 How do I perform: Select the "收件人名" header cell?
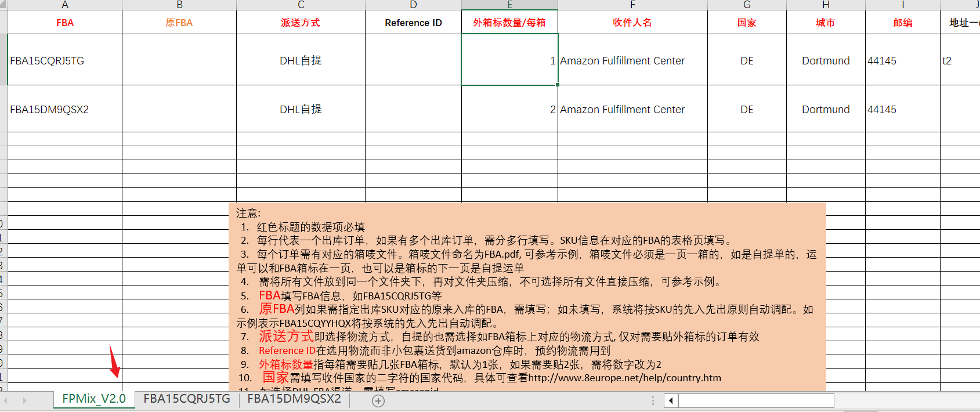(632, 23)
